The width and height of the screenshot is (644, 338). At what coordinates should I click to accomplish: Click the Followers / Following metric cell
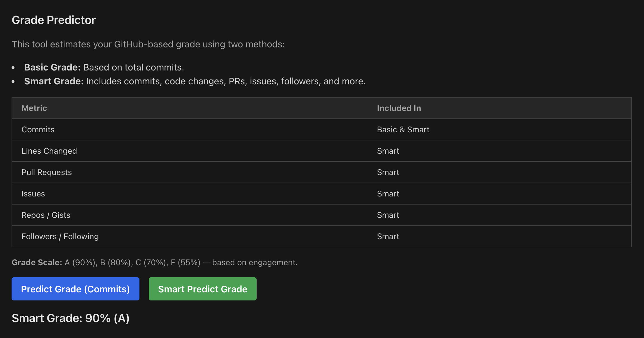click(60, 236)
